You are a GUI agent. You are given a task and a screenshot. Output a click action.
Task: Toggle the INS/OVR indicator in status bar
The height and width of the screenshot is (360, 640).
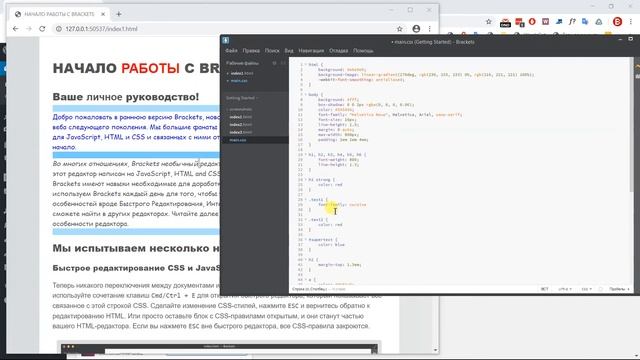coord(544,289)
